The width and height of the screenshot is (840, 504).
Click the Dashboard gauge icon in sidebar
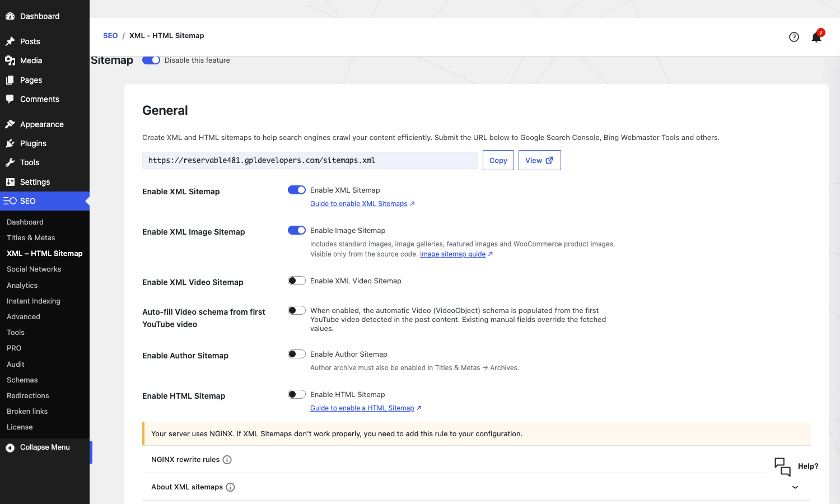(10, 16)
